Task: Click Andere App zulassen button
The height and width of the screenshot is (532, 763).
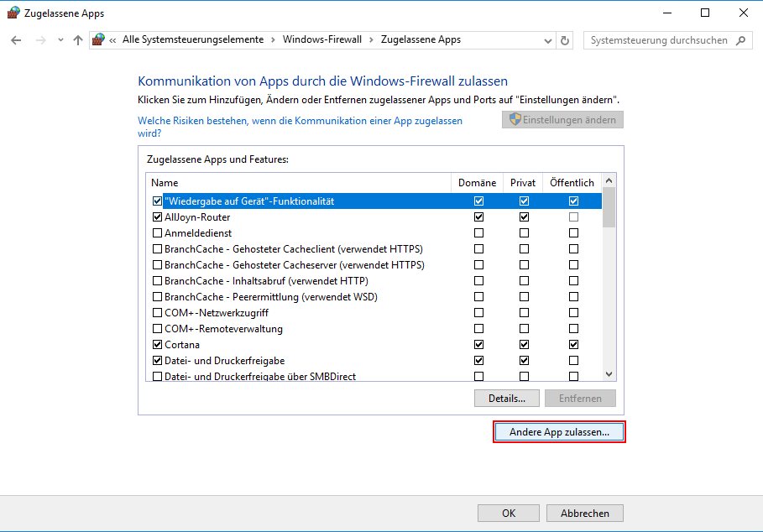Action: click(x=559, y=432)
